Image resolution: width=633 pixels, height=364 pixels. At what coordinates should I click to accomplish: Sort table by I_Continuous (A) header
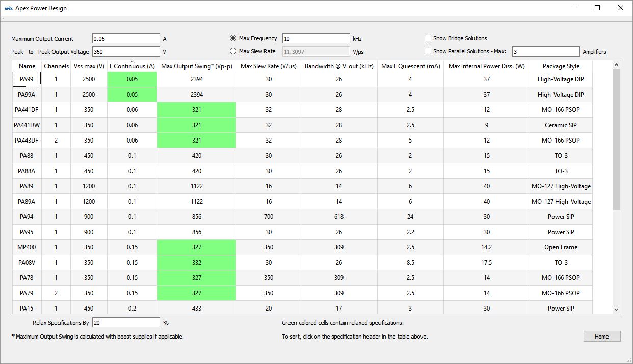(132, 66)
